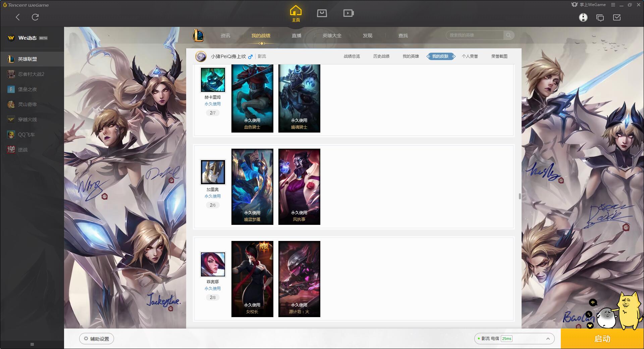Click the search magnifier button
644x349 pixels.
click(508, 35)
